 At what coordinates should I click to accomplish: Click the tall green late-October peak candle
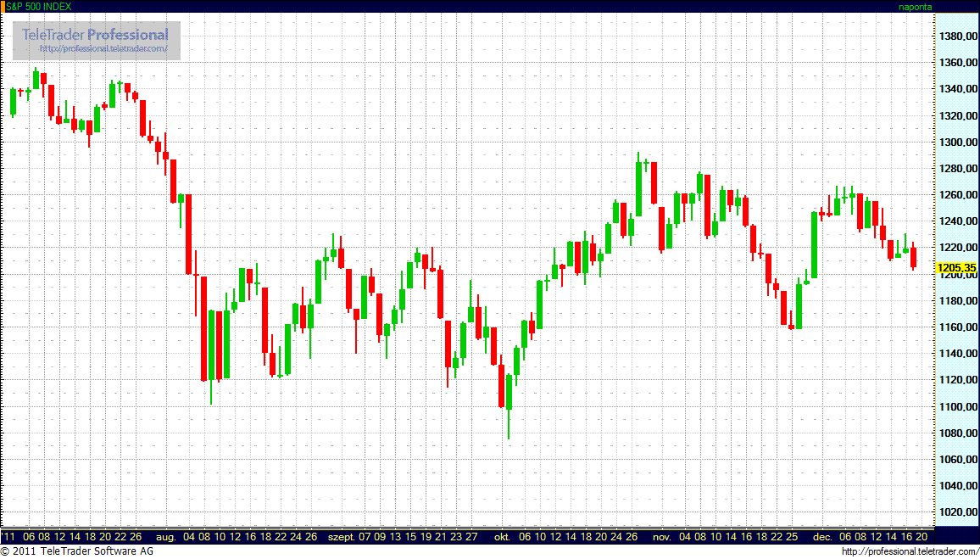(x=638, y=188)
